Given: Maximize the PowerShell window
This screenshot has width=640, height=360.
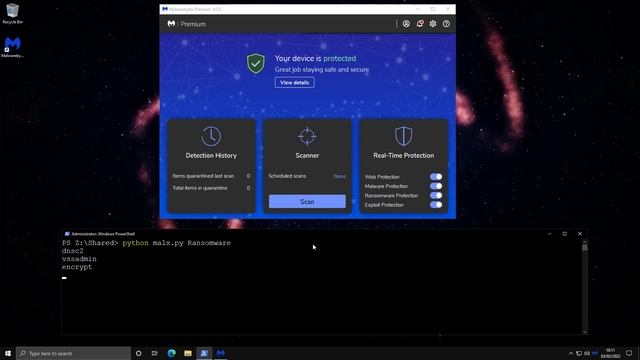Looking at the screenshot, I should click(564, 234).
